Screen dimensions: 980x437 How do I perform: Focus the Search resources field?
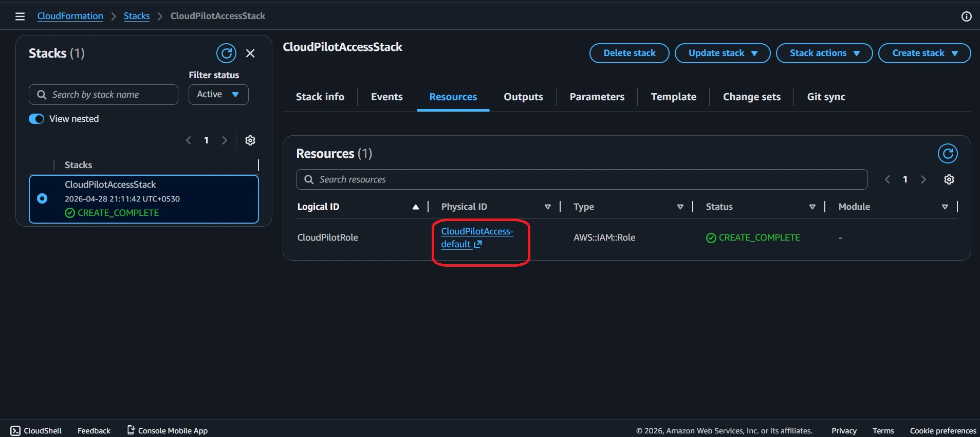tap(582, 179)
